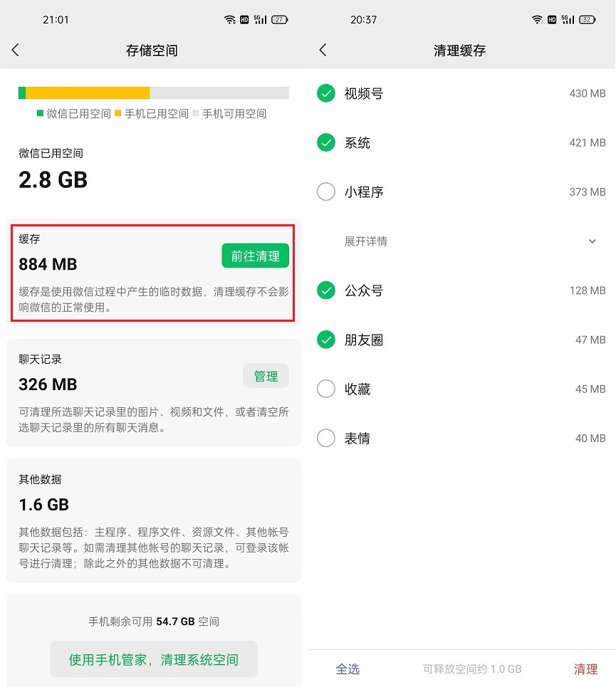Tap the 手机可用空间 legend label

234,114
